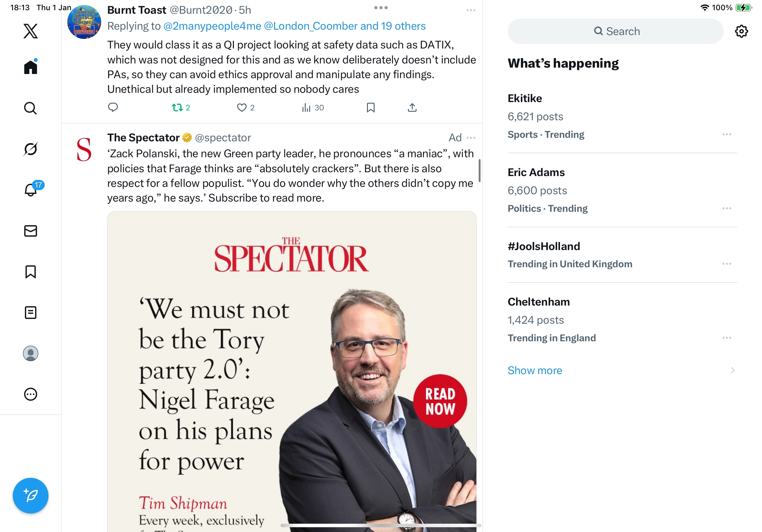Bookmark Burnt Toast's post

coord(370,107)
